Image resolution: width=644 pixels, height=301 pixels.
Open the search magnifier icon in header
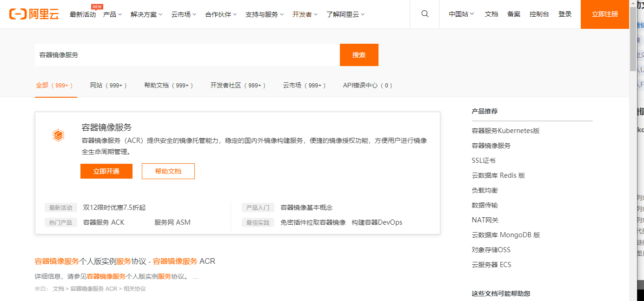pos(425,14)
